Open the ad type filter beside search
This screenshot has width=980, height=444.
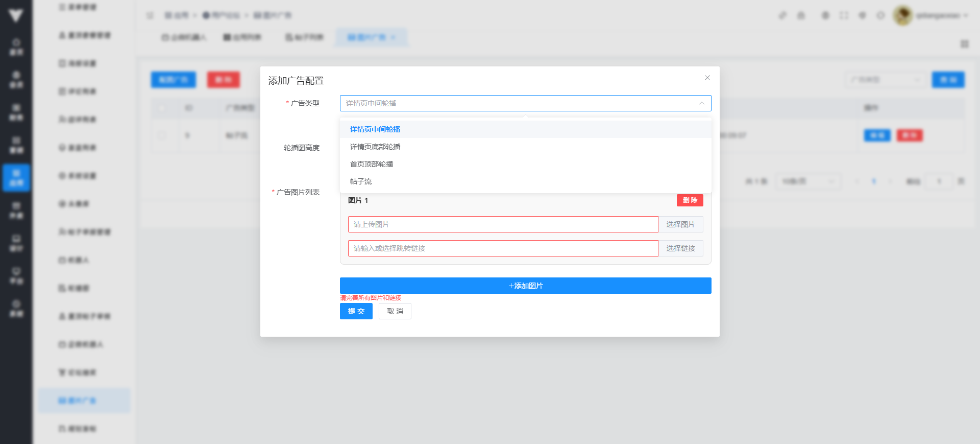point(885,80)
